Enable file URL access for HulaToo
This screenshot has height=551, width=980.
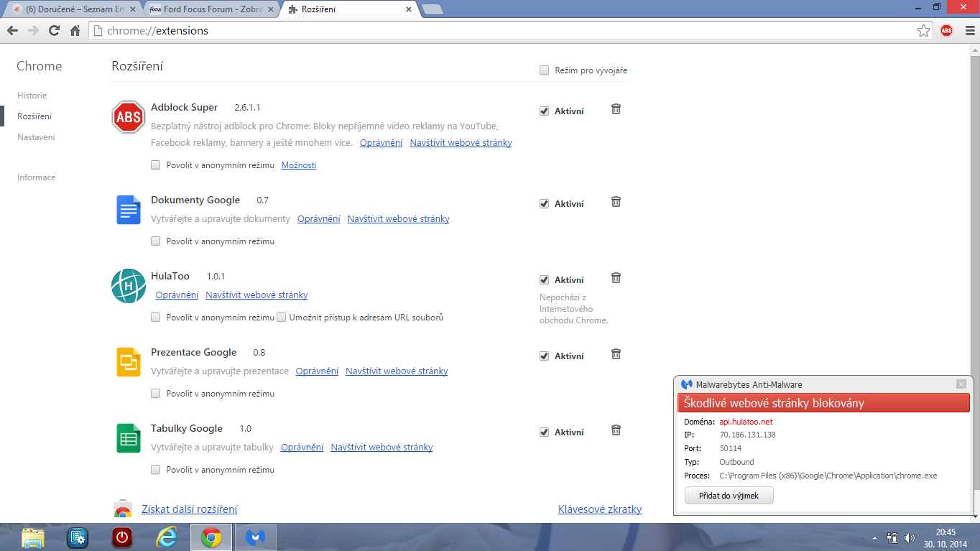282,318
